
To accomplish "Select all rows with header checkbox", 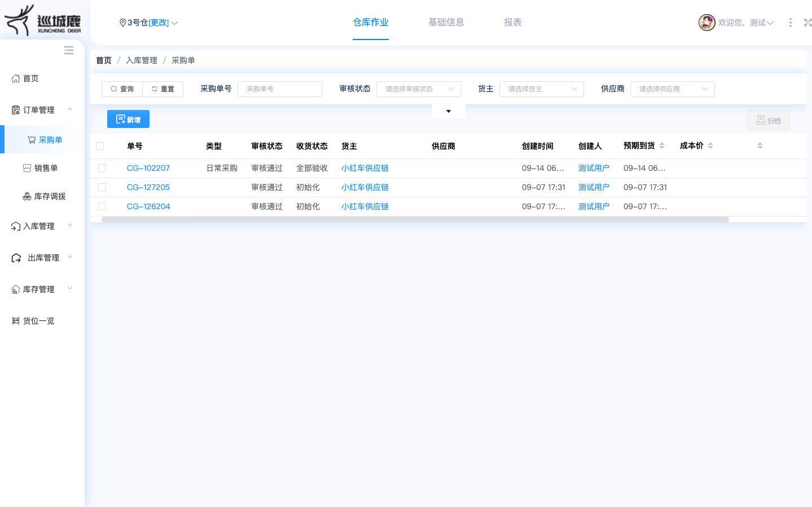I will click(100, 146).
